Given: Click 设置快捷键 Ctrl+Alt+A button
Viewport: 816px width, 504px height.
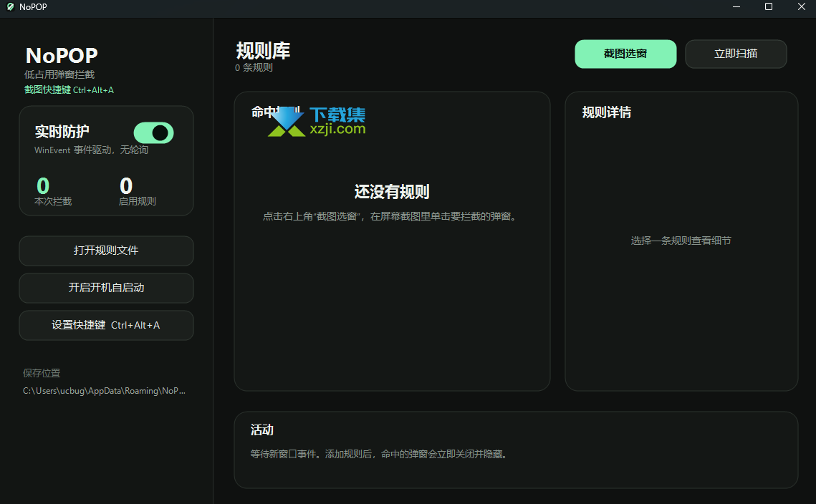Looking at the screenshot, I should tap(106, 326).
